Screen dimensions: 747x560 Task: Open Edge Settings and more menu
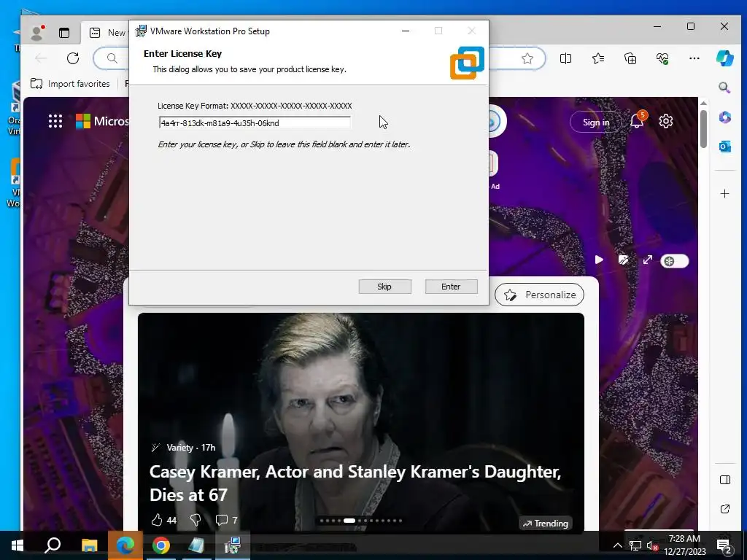click(x=694, y=58)
